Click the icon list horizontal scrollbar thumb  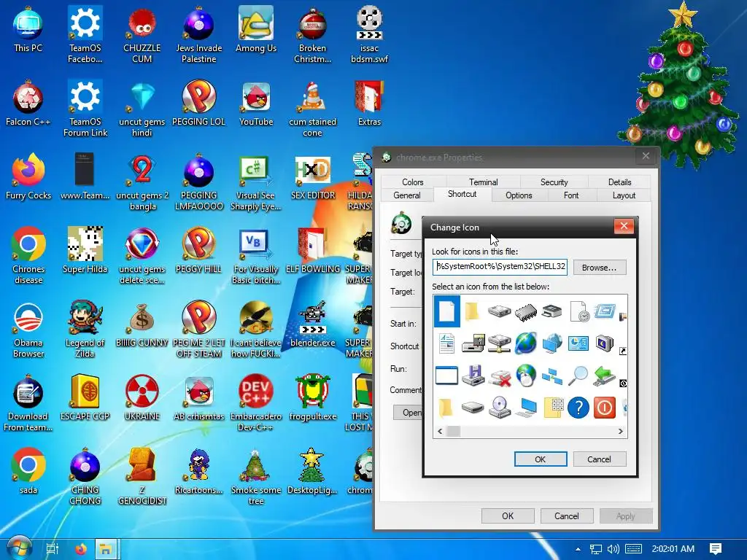(x=454, y=432)
